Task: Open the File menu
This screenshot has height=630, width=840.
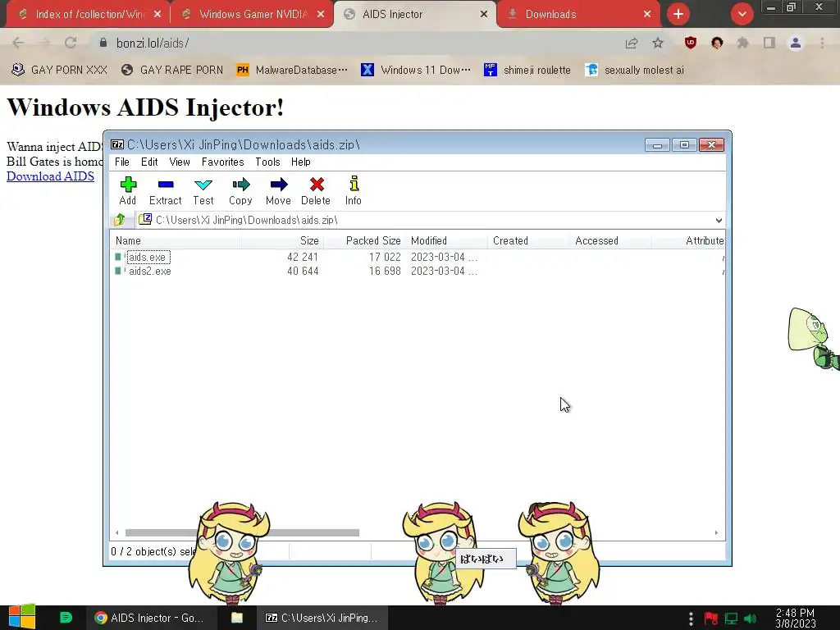Action: click(122, 162)
